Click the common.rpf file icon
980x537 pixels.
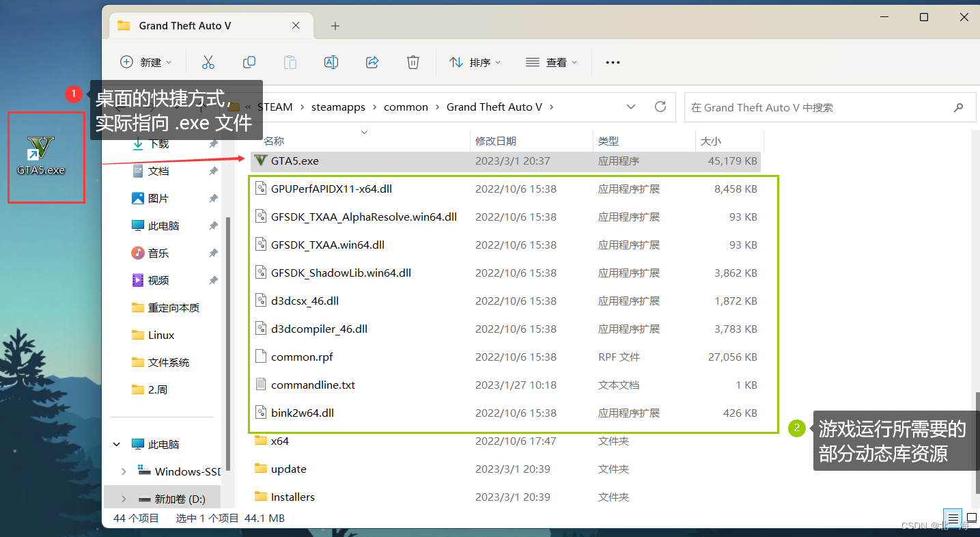260,357
